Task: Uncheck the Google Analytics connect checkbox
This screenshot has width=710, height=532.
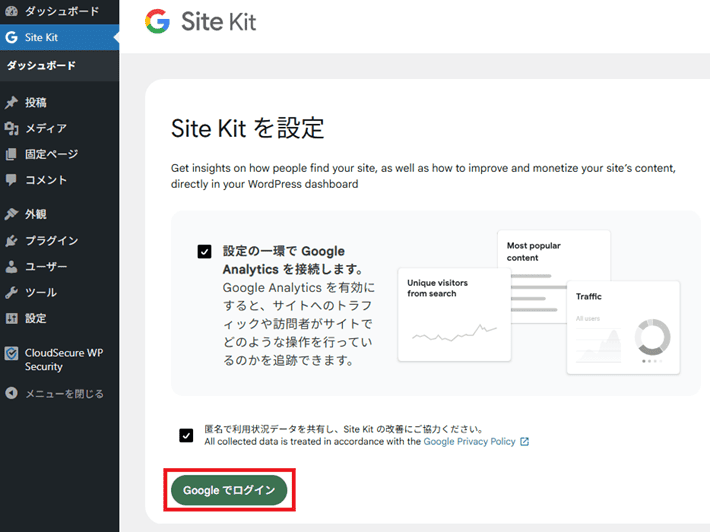Action: tap(204, 251)
